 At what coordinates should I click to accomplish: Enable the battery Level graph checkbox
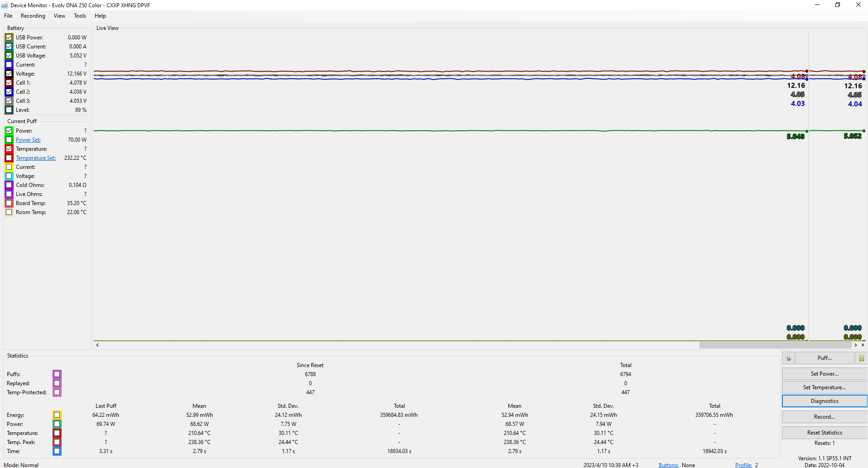click(x=9, y=110)
